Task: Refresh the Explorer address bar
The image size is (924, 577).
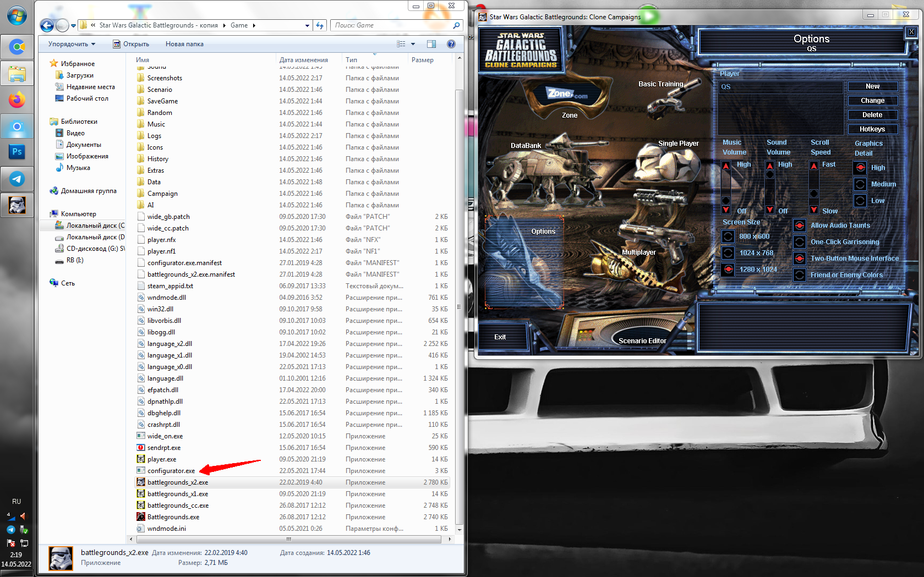Action: coord(320,25)
